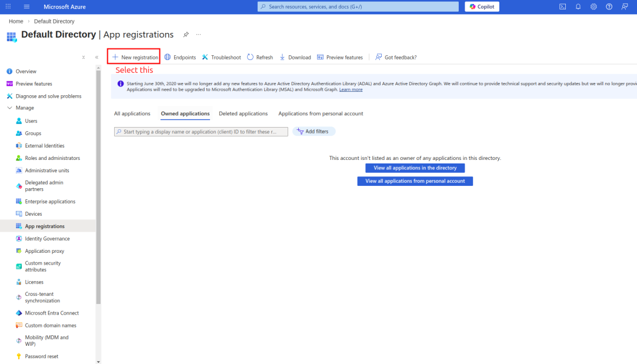Click the Add filters button

click(314, 131)
